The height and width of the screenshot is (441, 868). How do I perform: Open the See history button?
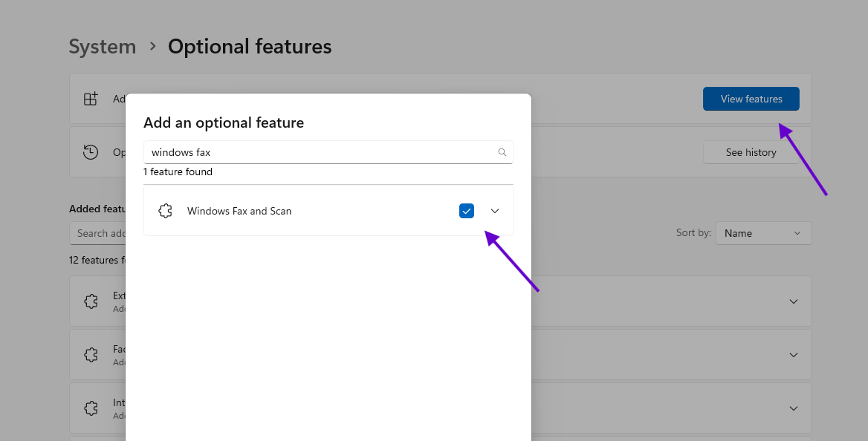[x=751, y=152]
